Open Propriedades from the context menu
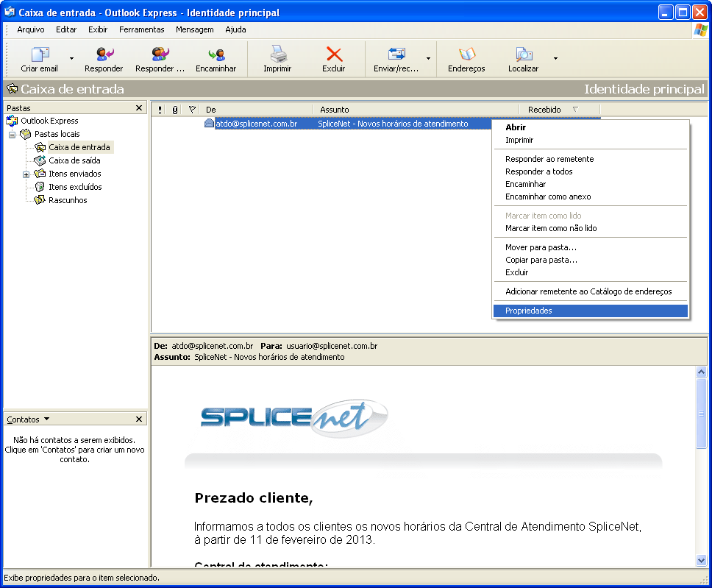This screenshot has height=588, width=712. [x=591, y=311]
